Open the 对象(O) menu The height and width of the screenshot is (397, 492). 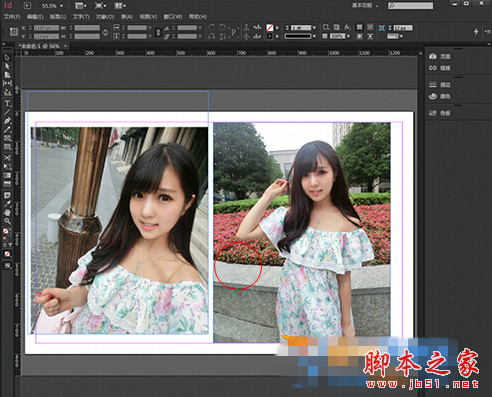click(x=105, y=16)
